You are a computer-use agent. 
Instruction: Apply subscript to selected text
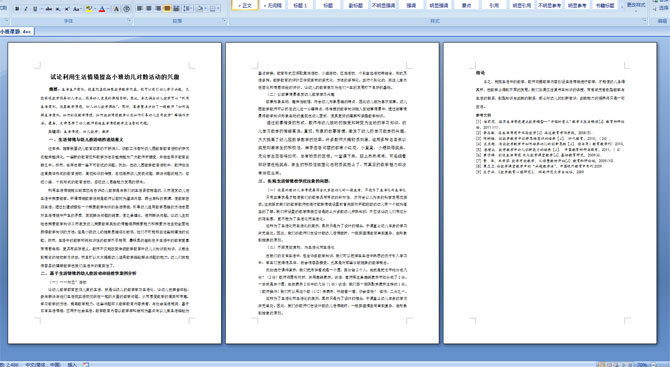pos(58,9)
